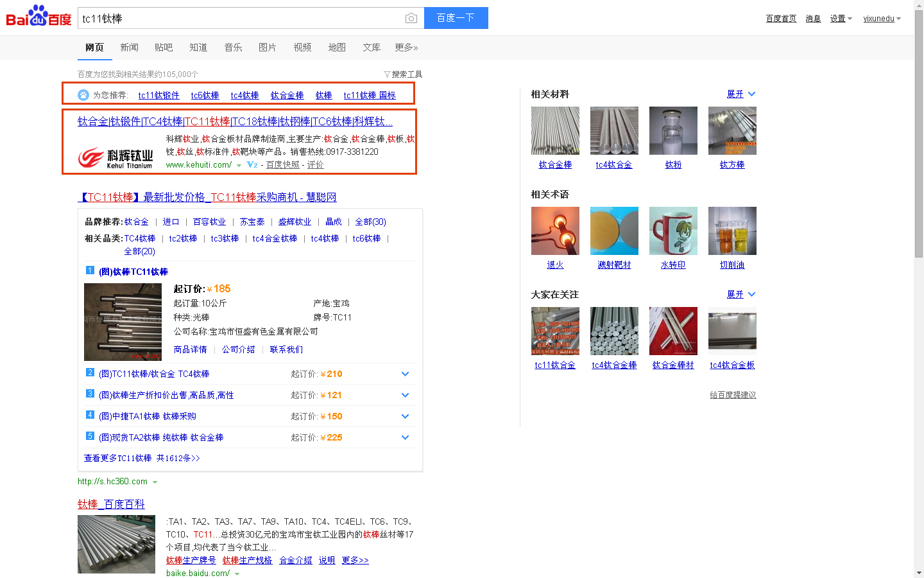Open camera image search icon
Image resolution: width=924 pixels, height=578 pixels.
pyautogui.click(x=411, y=19)
